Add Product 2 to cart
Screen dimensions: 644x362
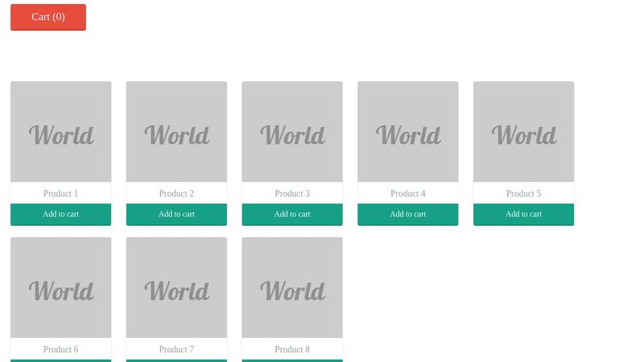[176, 214]
